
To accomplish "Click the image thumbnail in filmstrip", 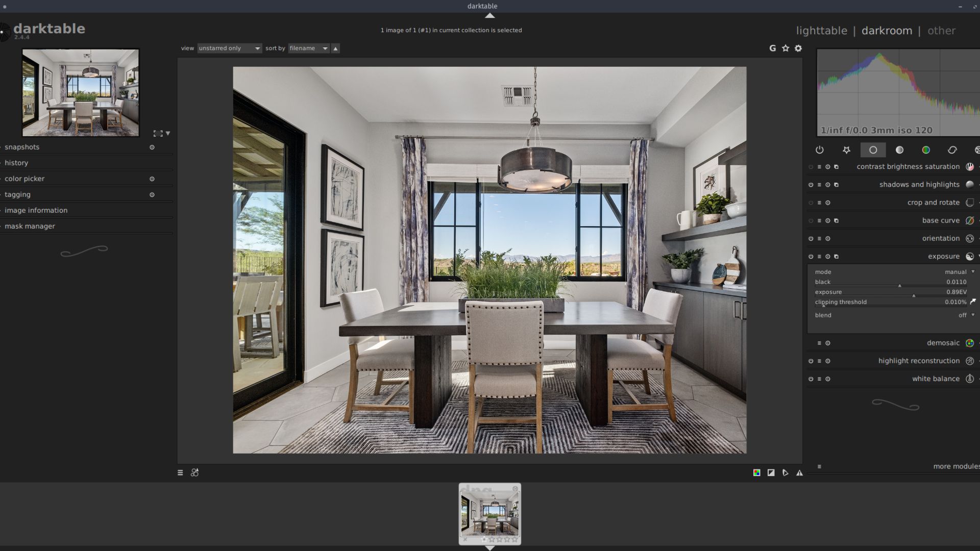I will click(x=489, y=513).
